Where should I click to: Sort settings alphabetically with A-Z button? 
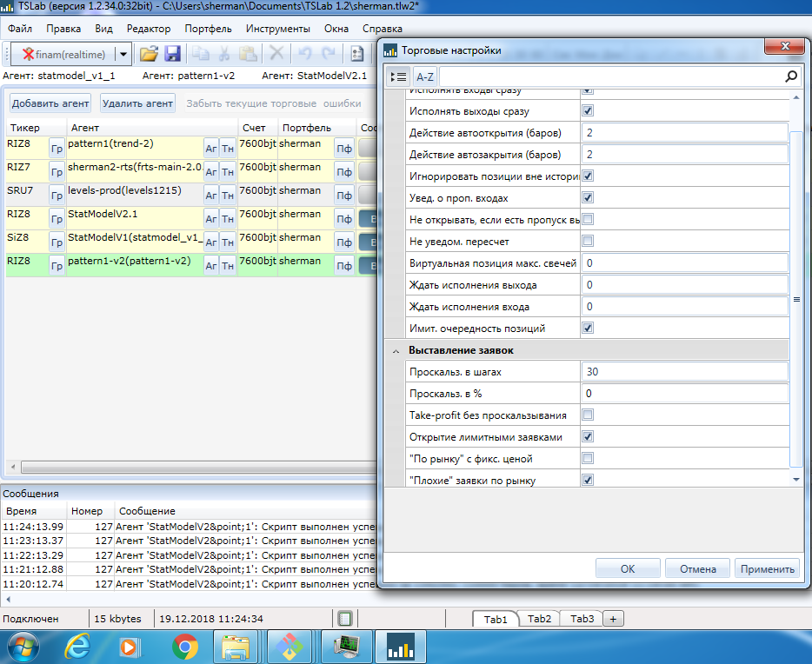point(424,76)
